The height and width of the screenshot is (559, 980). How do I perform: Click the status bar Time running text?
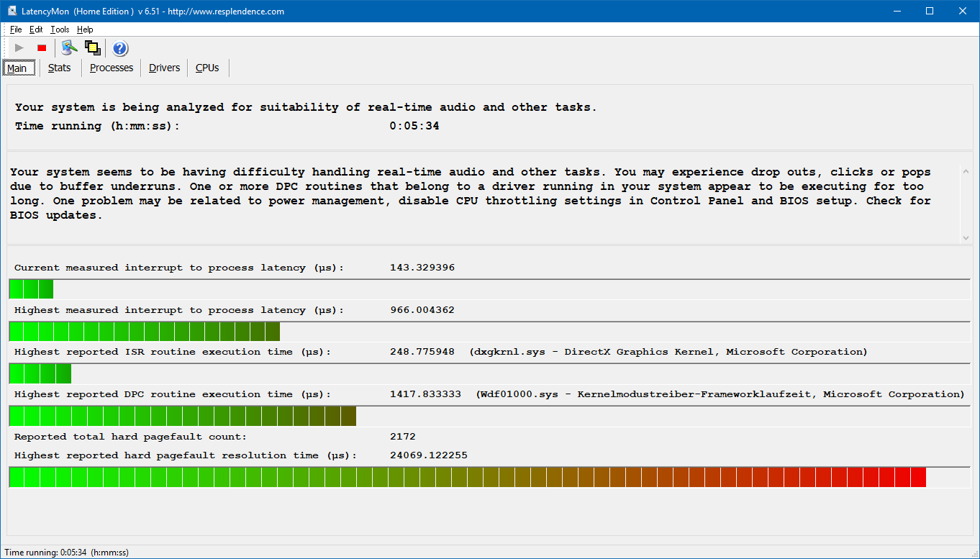coord(66,553)
